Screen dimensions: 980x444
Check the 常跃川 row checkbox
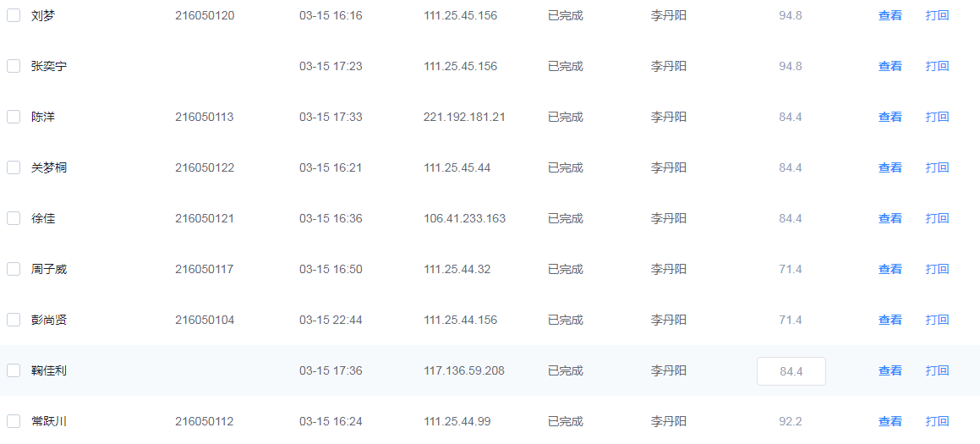point(14,421)
